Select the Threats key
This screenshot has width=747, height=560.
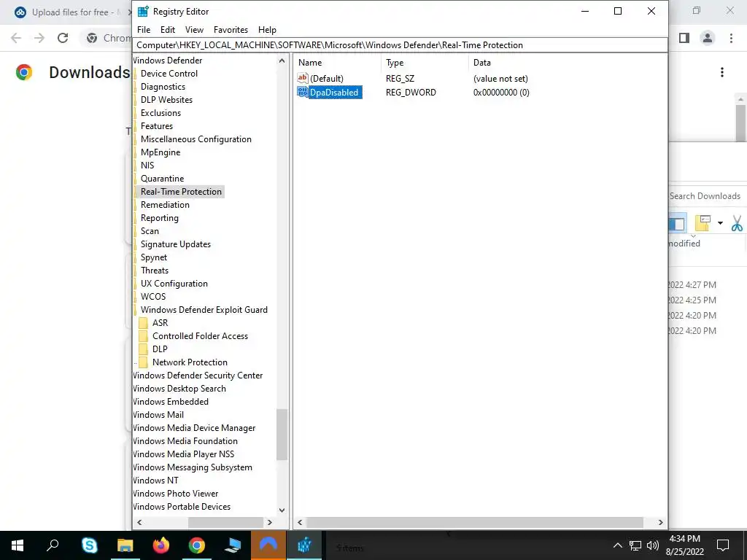point(155,271)
